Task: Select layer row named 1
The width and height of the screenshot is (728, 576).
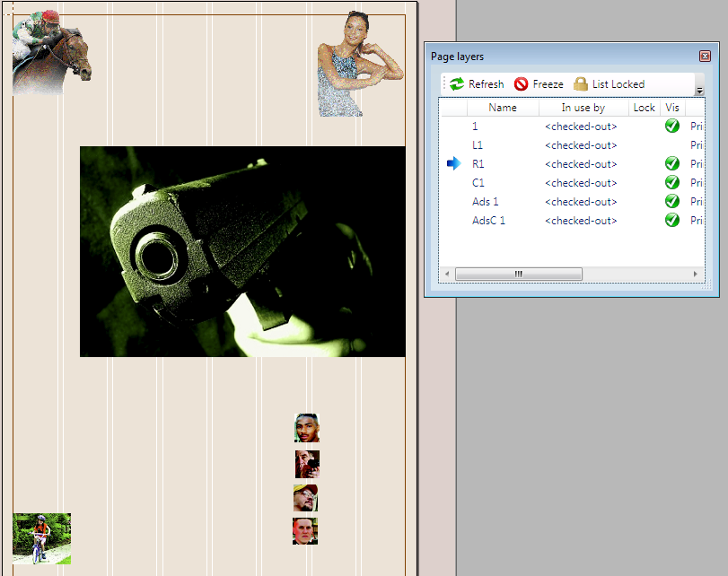Action: click(x=572, y=126)
